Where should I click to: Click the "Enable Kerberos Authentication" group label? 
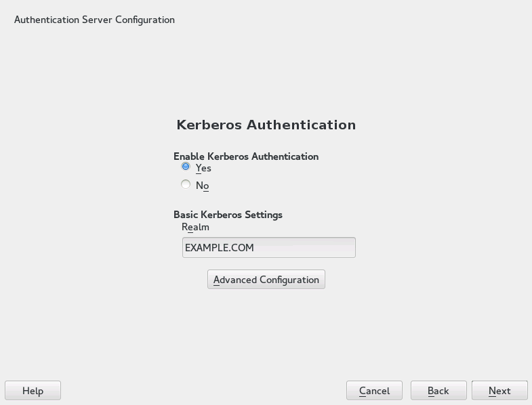pyautogui.click(x=245, y=156)
